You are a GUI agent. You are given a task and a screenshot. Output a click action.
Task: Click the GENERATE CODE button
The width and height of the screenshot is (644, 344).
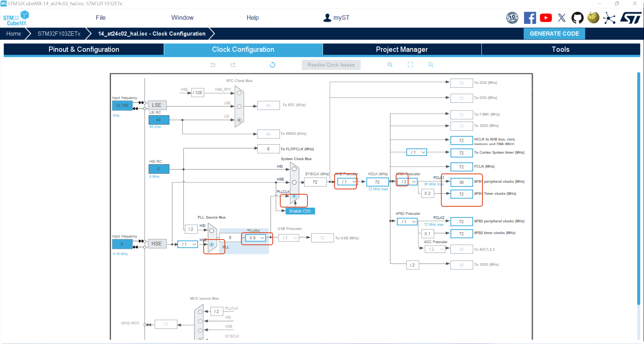coord(554,34)
